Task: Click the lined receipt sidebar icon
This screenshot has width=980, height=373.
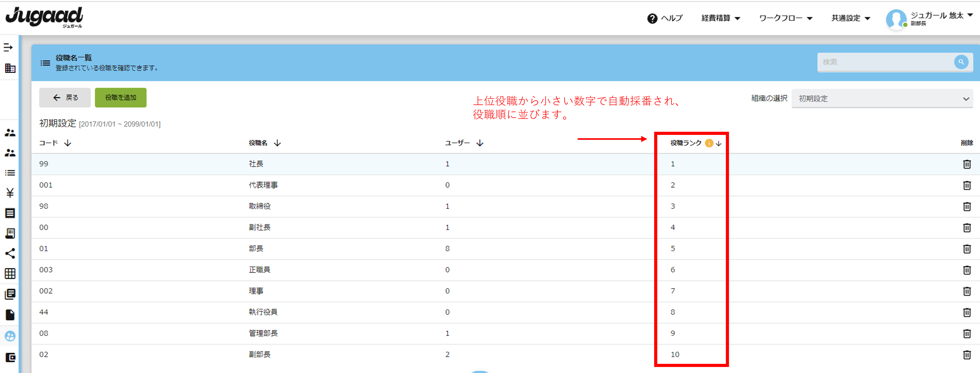Action: [x=10, y=213]
